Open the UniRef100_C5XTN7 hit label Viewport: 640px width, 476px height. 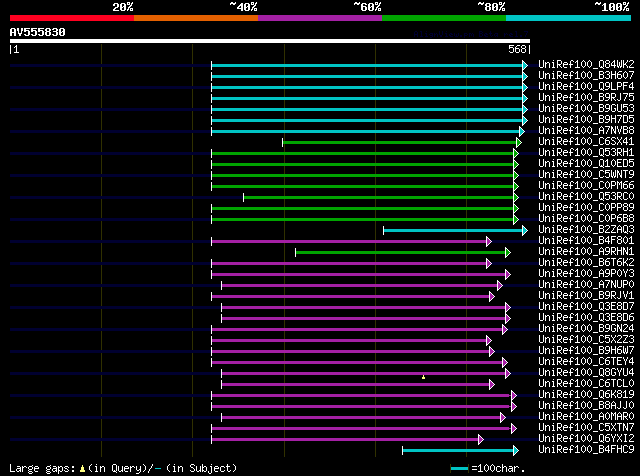coord(586,428)
